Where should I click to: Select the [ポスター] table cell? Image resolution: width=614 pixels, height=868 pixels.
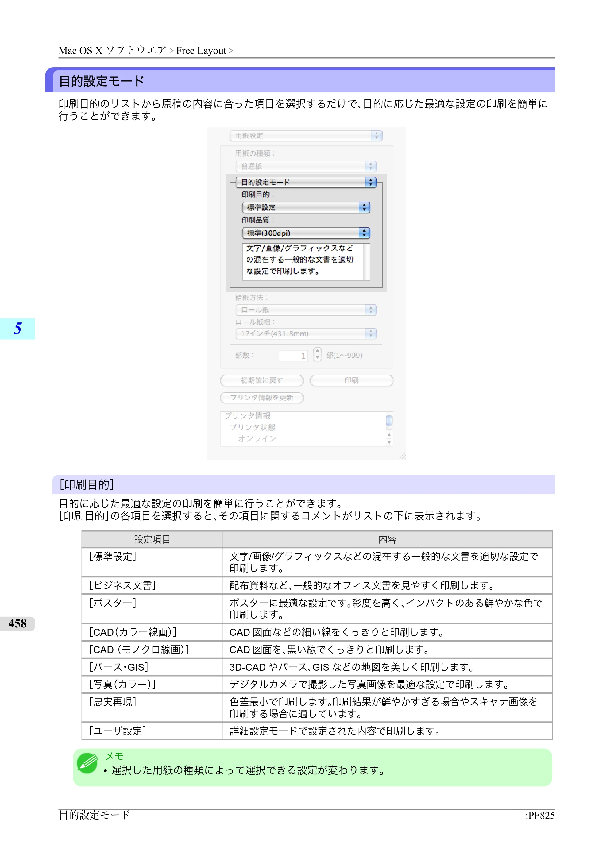click(x=153, y=609)
